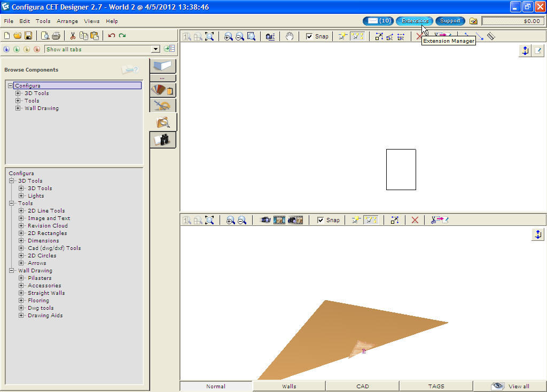The height and width of the screenshot is (392, 547).
Task: Collapse the Wall Drawing node in the lower tree
Action: 12,270
